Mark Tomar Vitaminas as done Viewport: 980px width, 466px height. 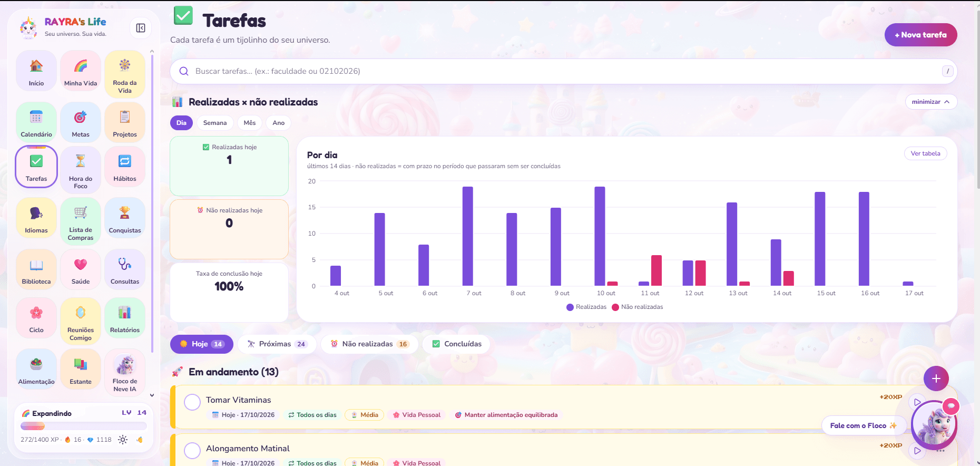192,402
